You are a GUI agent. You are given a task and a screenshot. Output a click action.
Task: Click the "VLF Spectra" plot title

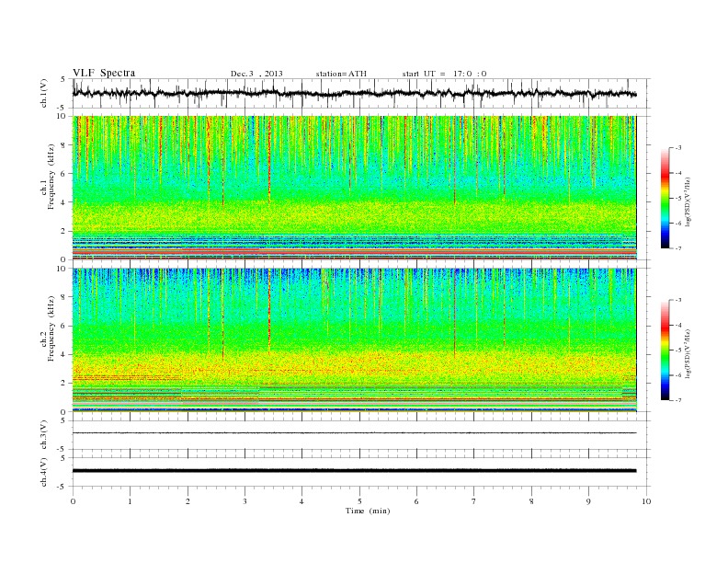pyautogui.click(x=104, y=73)
